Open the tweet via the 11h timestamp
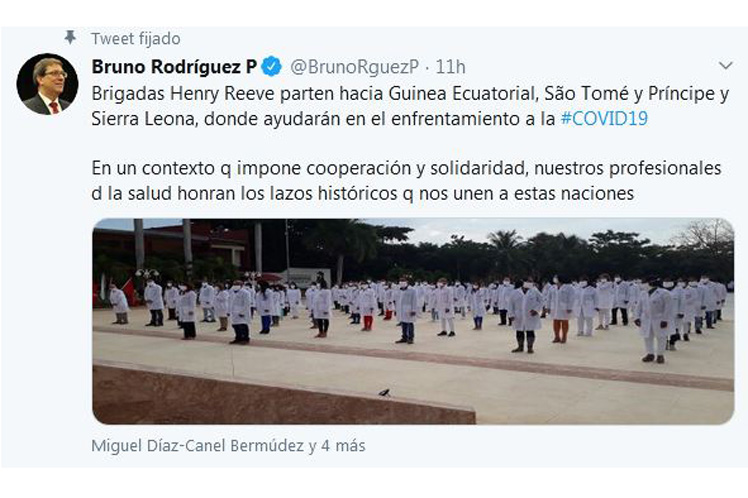748x498 pixels. [450, 67]
